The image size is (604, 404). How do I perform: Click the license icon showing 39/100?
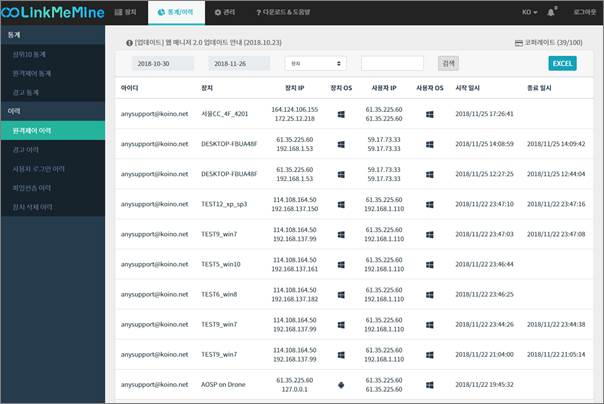pyautogui.click(x=517, y=45)
